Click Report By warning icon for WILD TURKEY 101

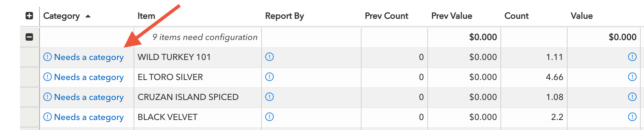coord(269,57)
